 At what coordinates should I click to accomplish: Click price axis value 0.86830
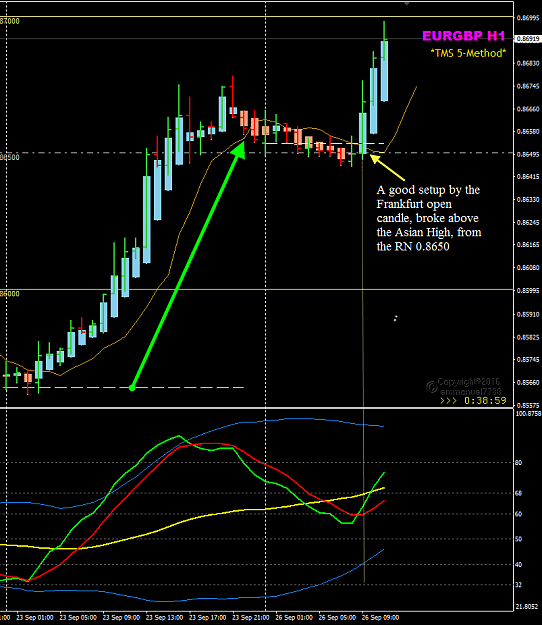pyautogui.click(x=528, y=63)
